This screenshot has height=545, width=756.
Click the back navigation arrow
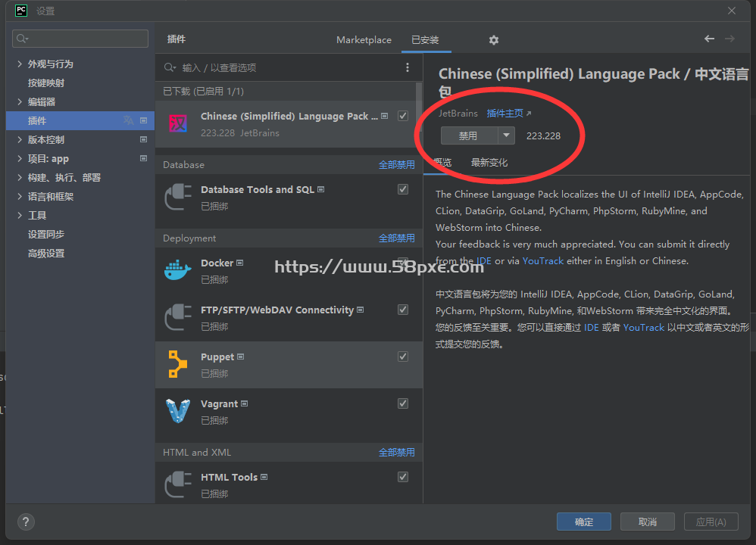pos(709,39)
